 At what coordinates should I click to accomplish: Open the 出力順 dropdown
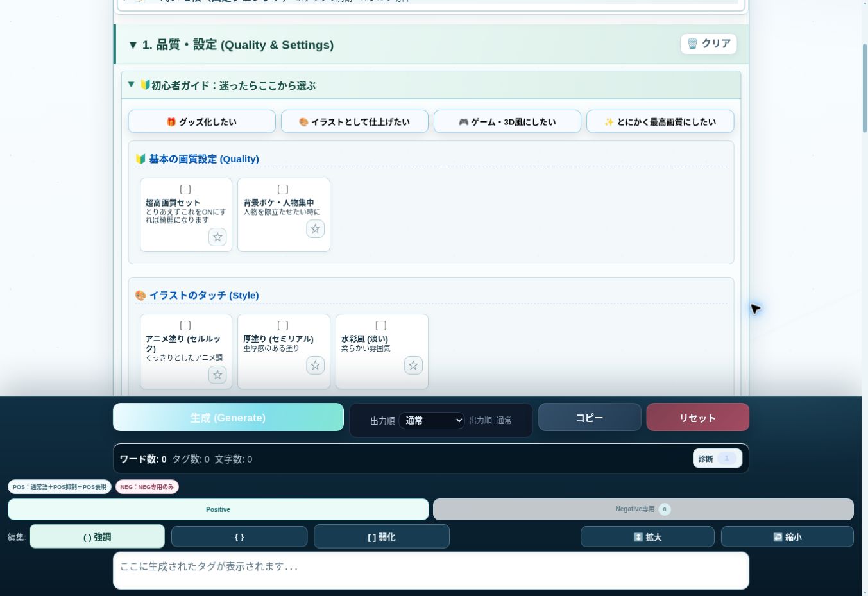(x=432, y=420)
